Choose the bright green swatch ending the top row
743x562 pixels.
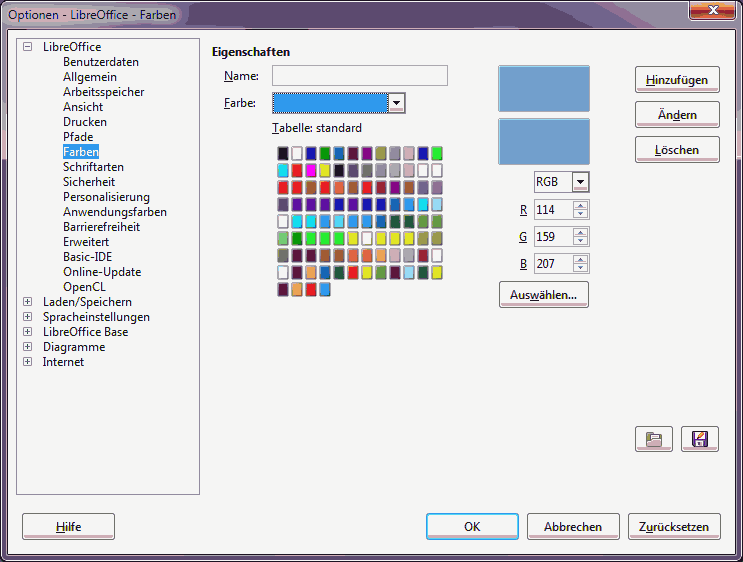click(x=437, y=153)
